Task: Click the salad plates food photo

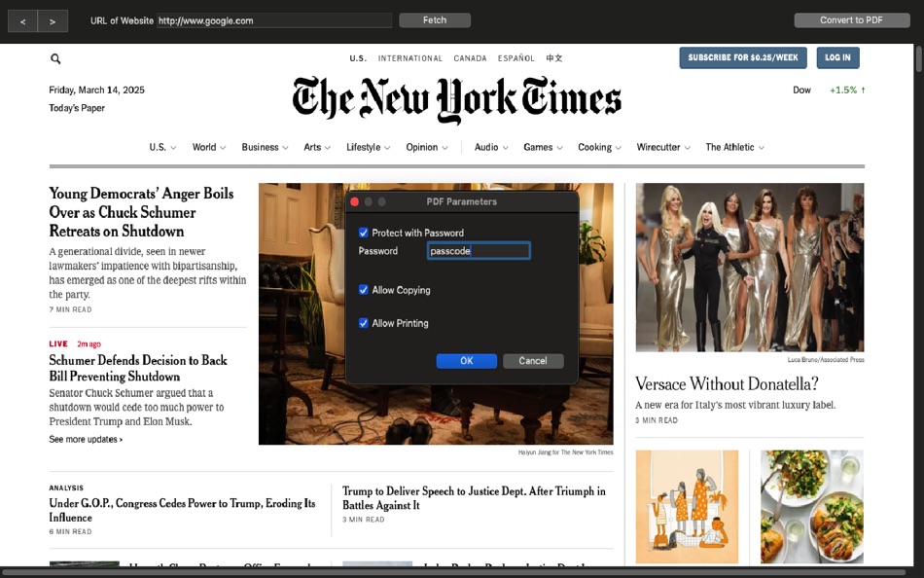Action: click(x=812, y=507)
